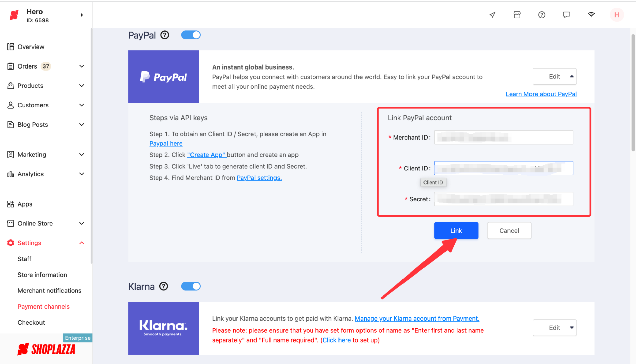
Task: Toggle the Klarna payment switch
Action: pyautogui.click(x=191, y=286)
